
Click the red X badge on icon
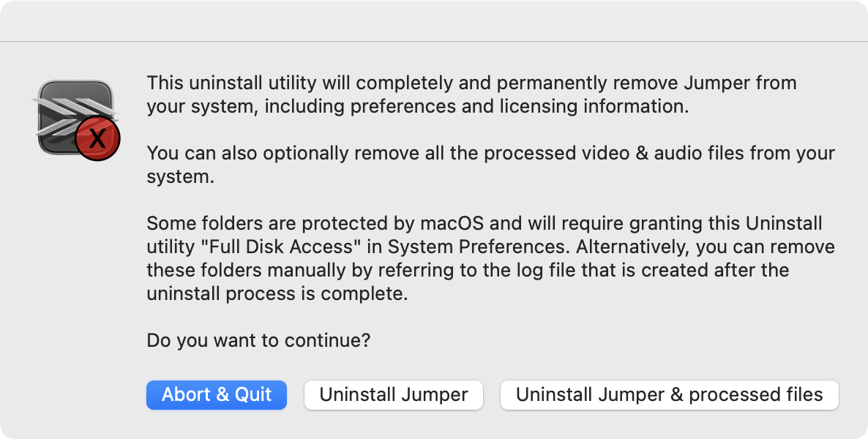97,139
